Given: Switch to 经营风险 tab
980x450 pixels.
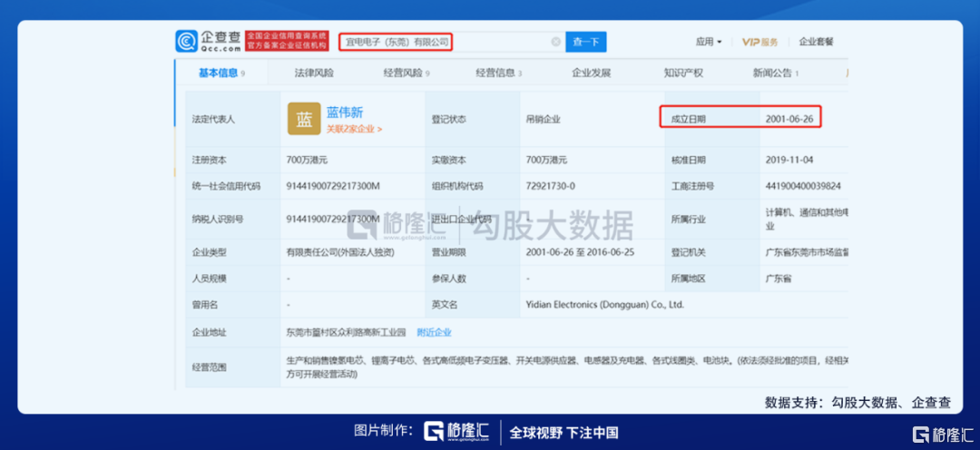Looking at the screenshot, I should 407,73.
